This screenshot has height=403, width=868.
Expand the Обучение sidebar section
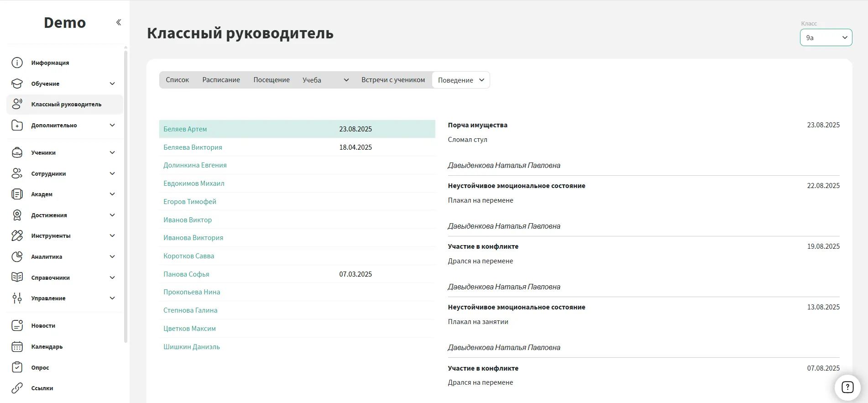point(112,84)
